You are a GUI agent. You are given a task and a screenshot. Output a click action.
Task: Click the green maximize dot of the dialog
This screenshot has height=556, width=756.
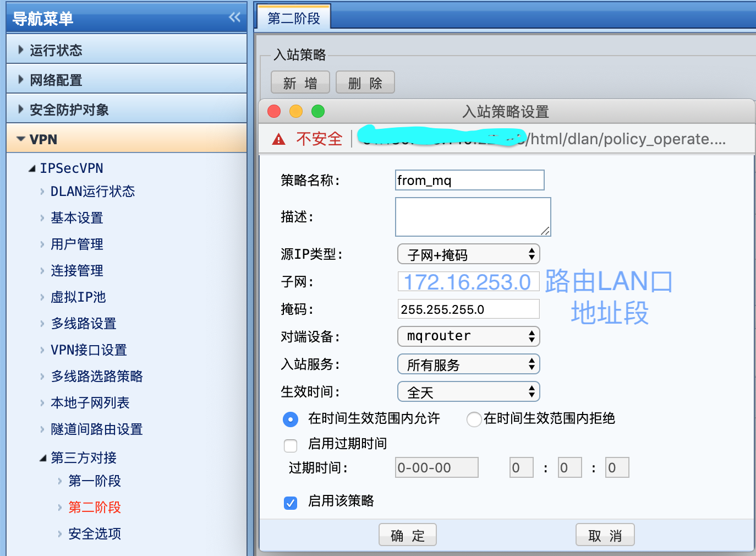coord(318,112)
